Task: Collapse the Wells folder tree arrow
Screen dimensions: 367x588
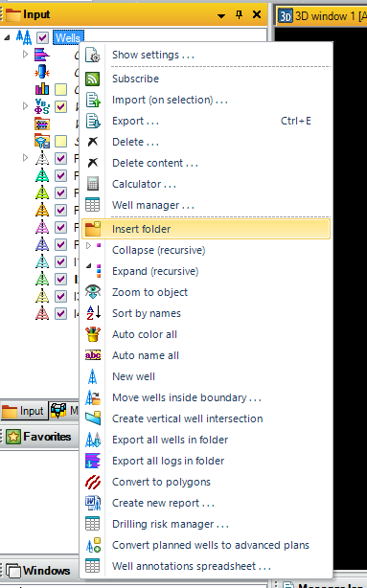Action: pyautogui.click(x=7, y=37)
